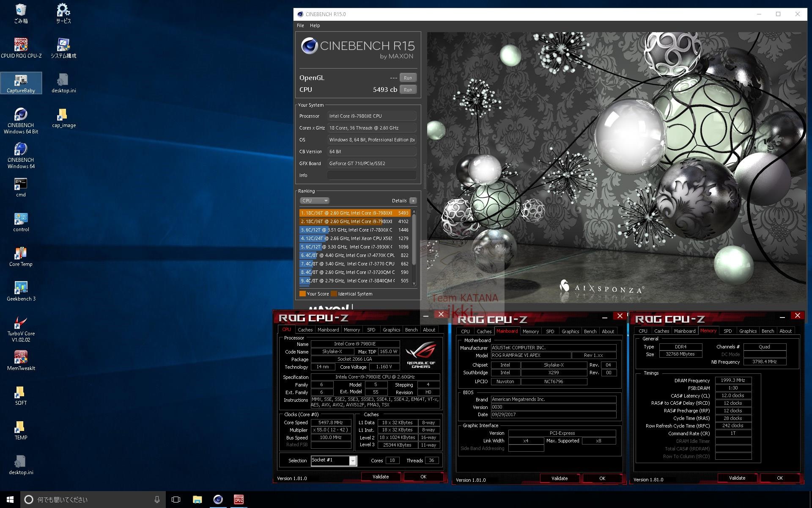This screenshot has height=508, width=812.
Task: Select the CaptureBaby desktop icon
Action: click(21, 83)
